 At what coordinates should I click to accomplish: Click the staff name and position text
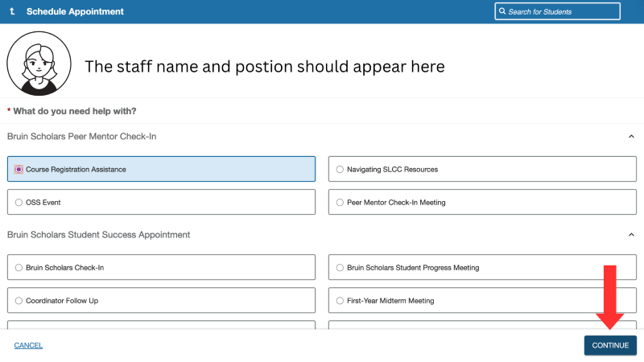pyautogui.click(x=265, y=67)
